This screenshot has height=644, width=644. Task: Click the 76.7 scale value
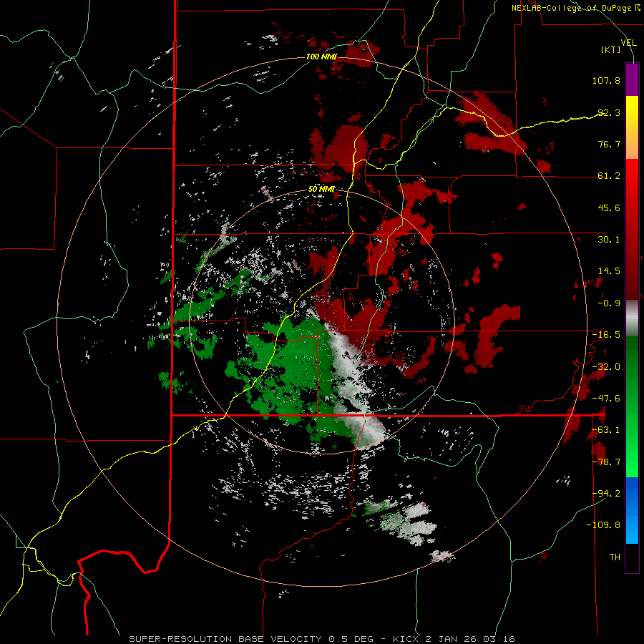[609, 144]
